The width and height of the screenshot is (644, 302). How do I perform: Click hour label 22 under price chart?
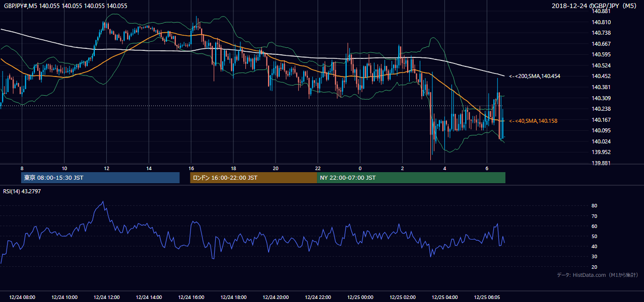[318, 168]
